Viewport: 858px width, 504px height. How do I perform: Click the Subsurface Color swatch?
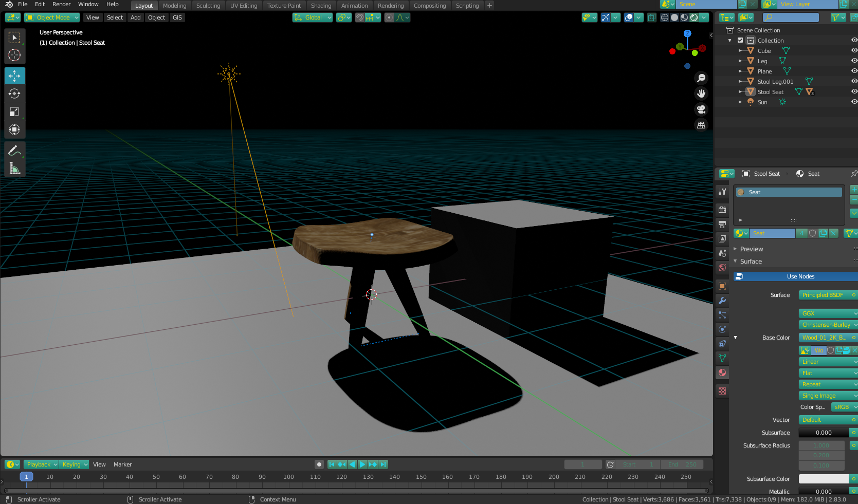tap(824, 479)
